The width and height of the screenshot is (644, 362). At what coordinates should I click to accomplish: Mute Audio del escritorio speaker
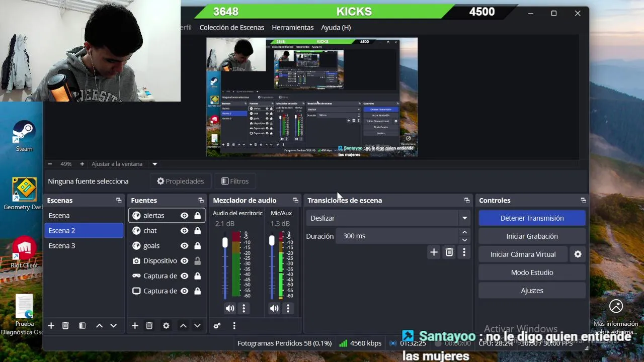(x=230, y=308)
